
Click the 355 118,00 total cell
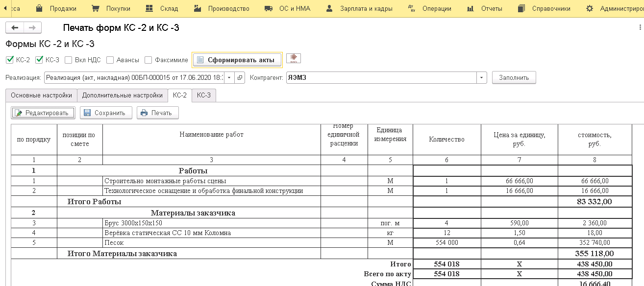click(x=595, y=253)
